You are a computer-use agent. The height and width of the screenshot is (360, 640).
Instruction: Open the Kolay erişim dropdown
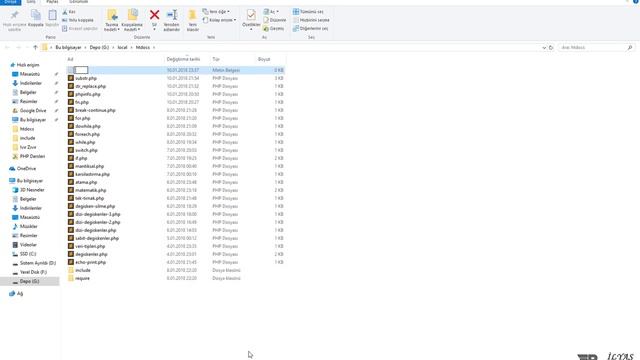tap(220, 20)
